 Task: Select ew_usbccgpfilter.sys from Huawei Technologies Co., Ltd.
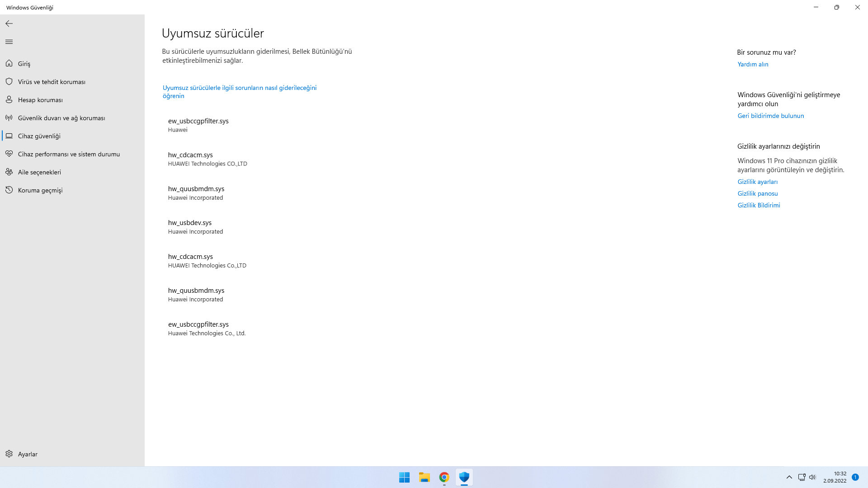coord(207,328)
